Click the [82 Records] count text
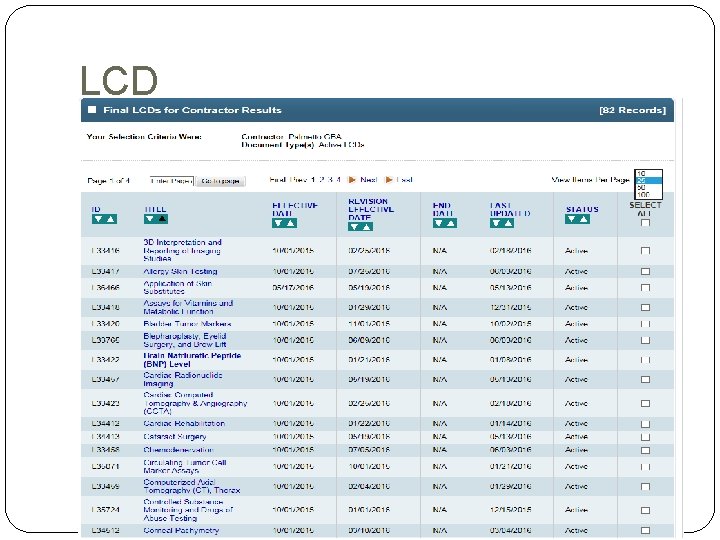Screen dimensions: 720x540 tap(632, 110)
